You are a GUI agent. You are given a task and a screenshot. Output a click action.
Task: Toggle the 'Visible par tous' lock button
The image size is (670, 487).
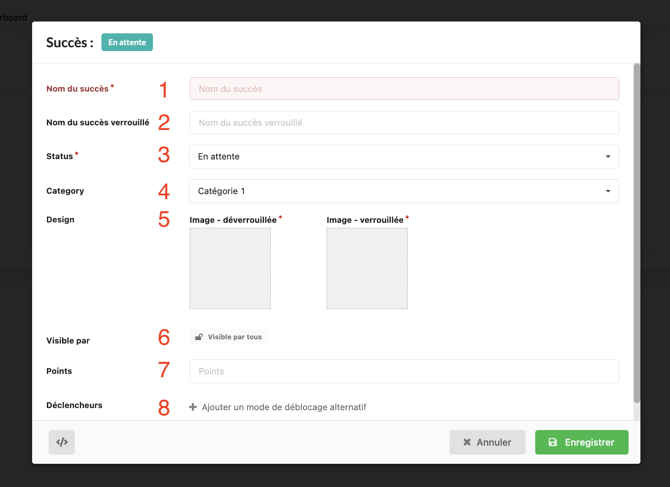click(229, 337)
